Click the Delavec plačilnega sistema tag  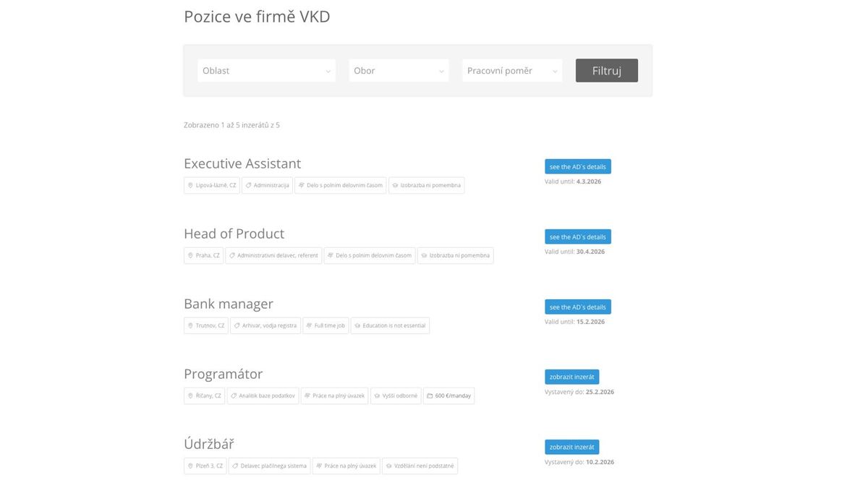pos(269,466)
